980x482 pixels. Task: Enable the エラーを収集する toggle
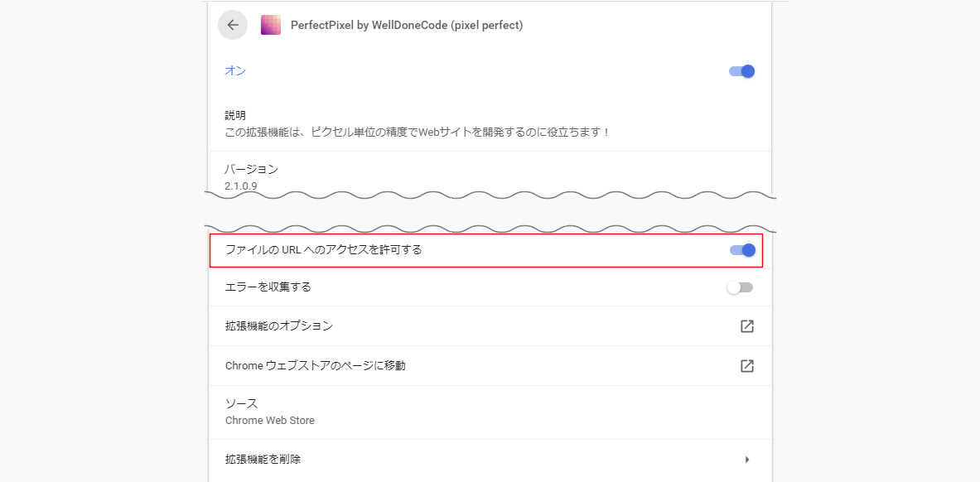(741, 287)
